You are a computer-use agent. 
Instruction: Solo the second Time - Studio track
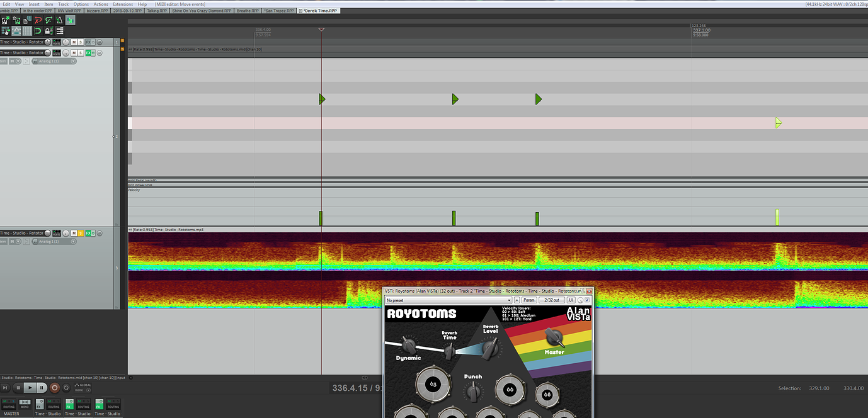click(x=80, y=52)
